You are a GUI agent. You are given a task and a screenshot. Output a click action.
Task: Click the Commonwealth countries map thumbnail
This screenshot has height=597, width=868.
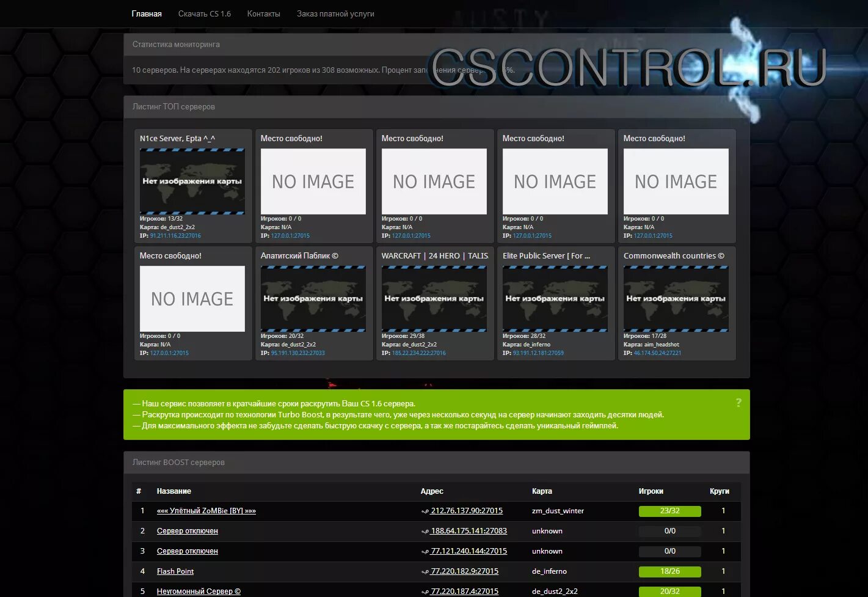coord(676,299)
